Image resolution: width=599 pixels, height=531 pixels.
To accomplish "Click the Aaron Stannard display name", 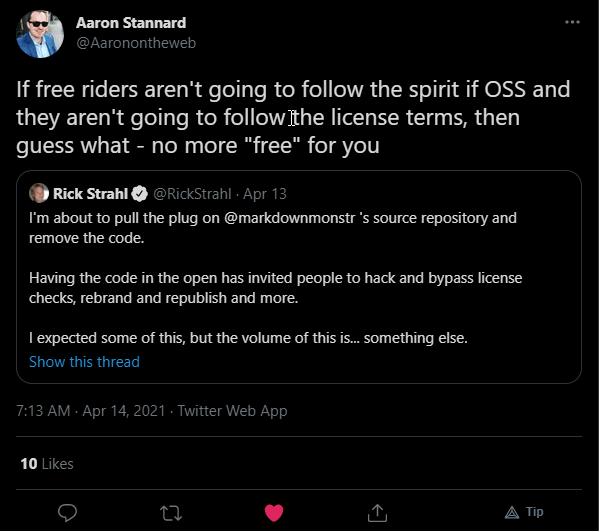I will [131, 23].
